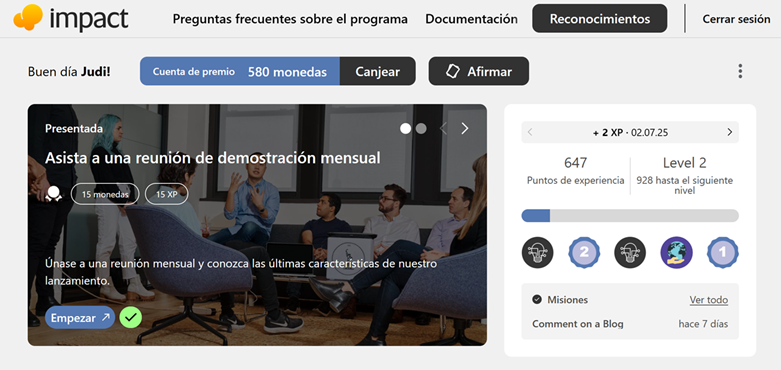Click the Cuenta de premio 580 monedas balance
This screenshot has height=370, width=781.
click(240, 71)
